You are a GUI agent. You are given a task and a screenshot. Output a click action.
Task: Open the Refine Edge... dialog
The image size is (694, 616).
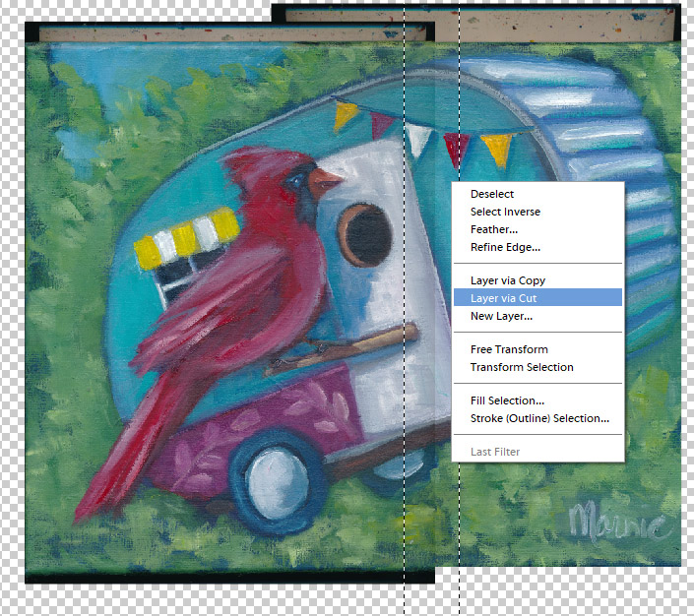(x=505, y=247)
